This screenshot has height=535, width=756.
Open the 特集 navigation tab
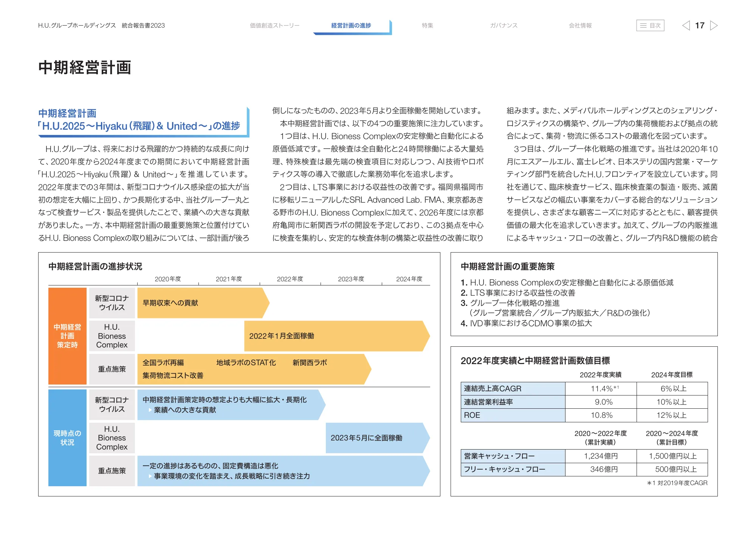pos(428,25)
